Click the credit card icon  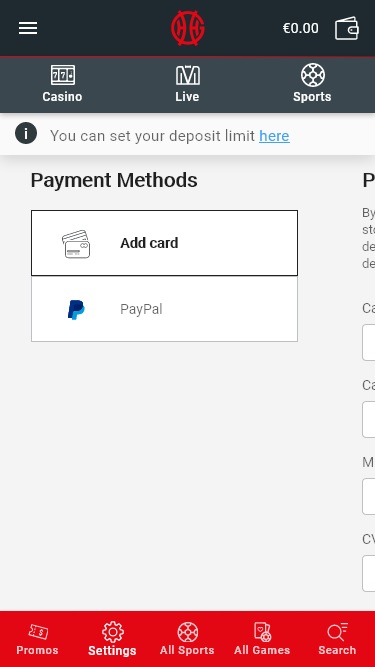point(76,244)
